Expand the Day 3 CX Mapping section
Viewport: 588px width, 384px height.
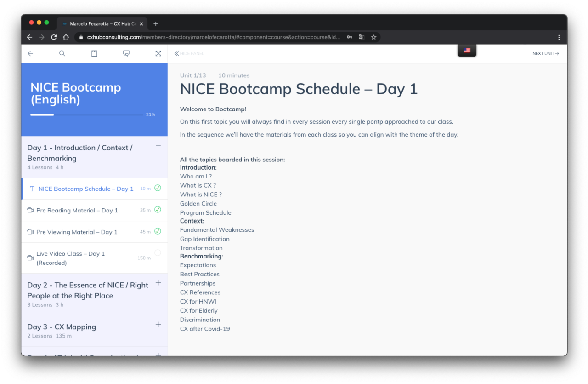[x=158, y=325]
